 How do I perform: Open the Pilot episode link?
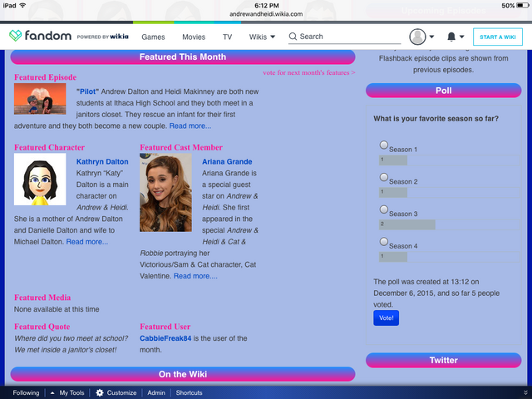pos(87,91)
